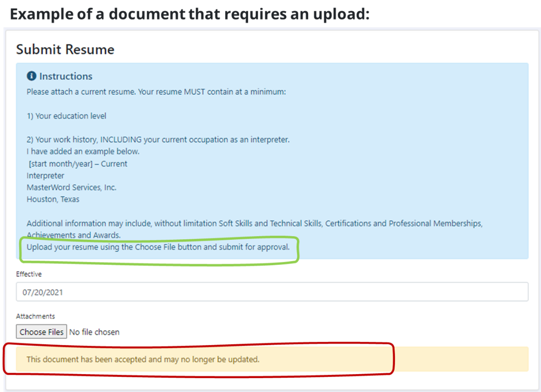Click the Effective field label
The image size is (541, 392).
click(29, 274)
